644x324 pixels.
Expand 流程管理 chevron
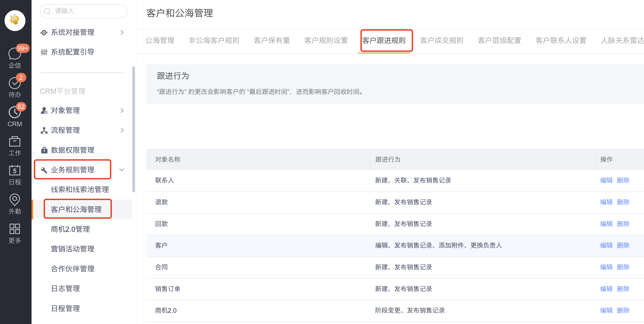(x=122, y=130)
